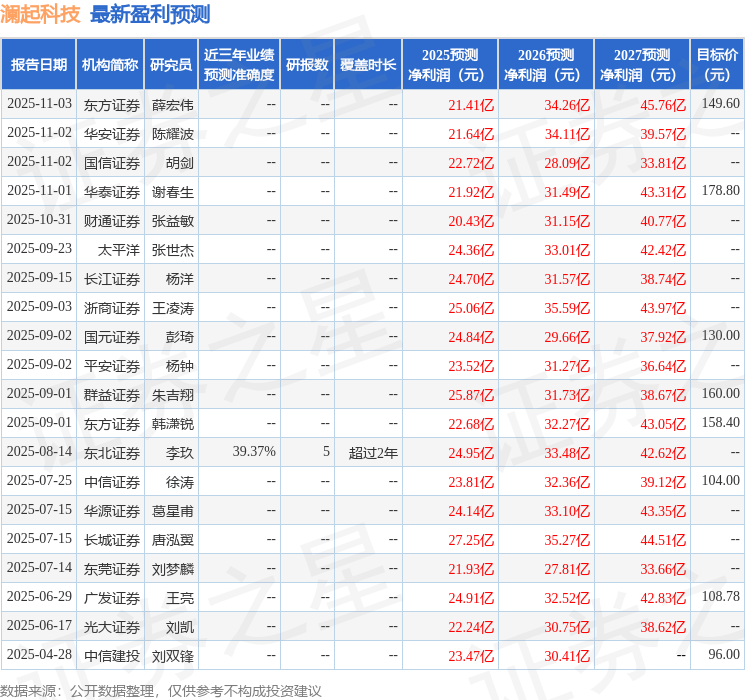The image size is (745, 700).
Task: Click the 机构简称 column header
Action: 110,65
